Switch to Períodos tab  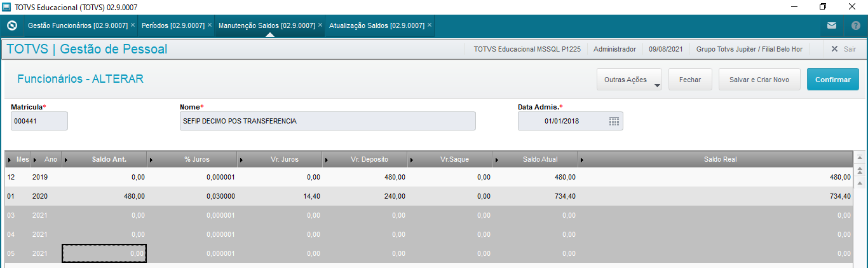click(173, 25)
